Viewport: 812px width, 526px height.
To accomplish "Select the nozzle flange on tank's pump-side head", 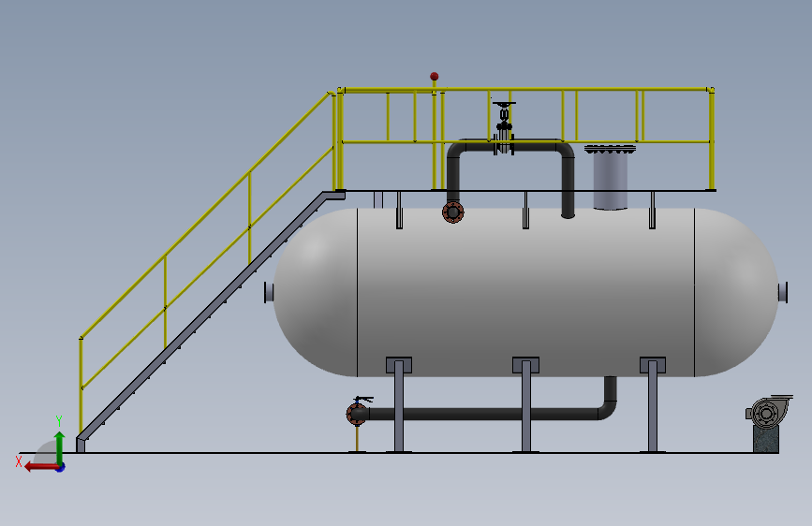I will pos(783,292).
